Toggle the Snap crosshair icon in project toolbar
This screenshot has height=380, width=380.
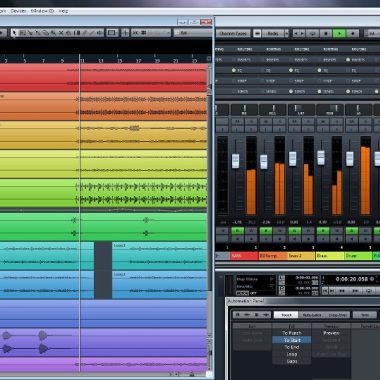tap(125, 33)
